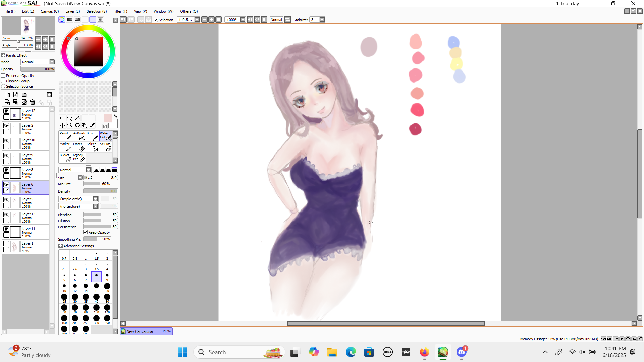Pick the Rotate view tool

(77, 125)
